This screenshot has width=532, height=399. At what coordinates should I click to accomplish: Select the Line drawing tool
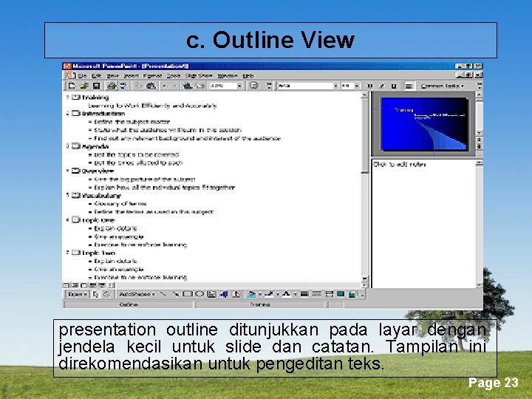tap(163, 294)
